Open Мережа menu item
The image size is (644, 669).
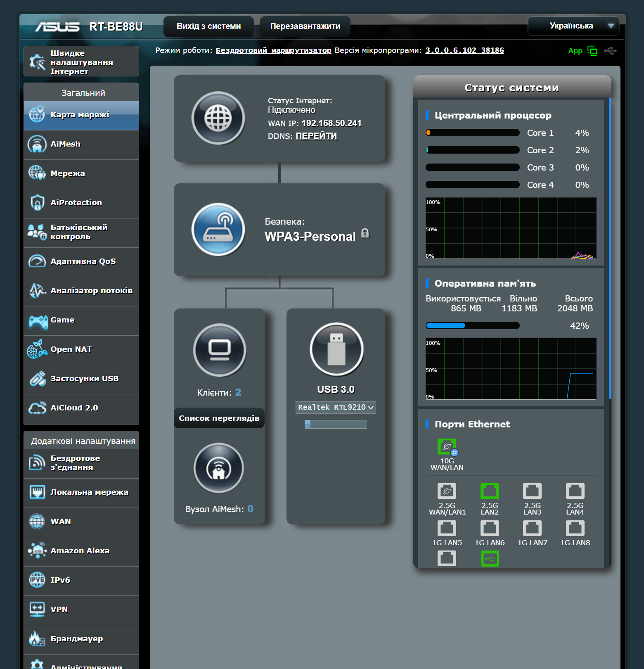[x=81, y=174]
